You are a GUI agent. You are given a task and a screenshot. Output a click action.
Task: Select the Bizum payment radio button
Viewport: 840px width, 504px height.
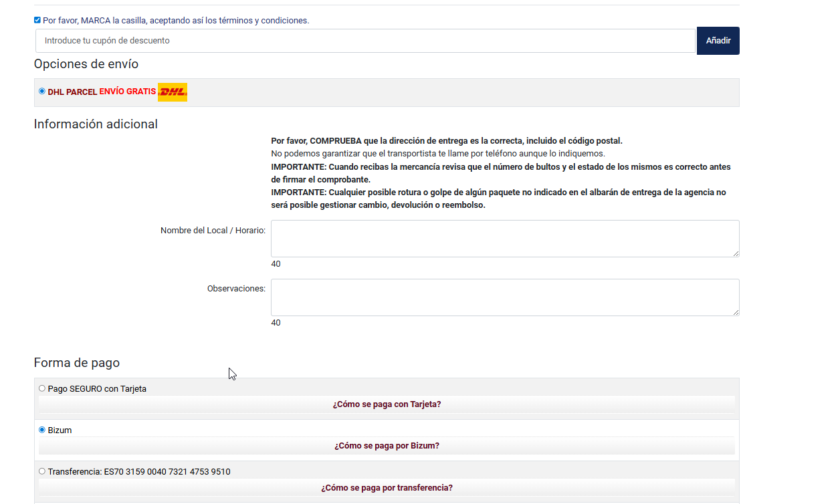pyautogui.click(x=42, y=430)
